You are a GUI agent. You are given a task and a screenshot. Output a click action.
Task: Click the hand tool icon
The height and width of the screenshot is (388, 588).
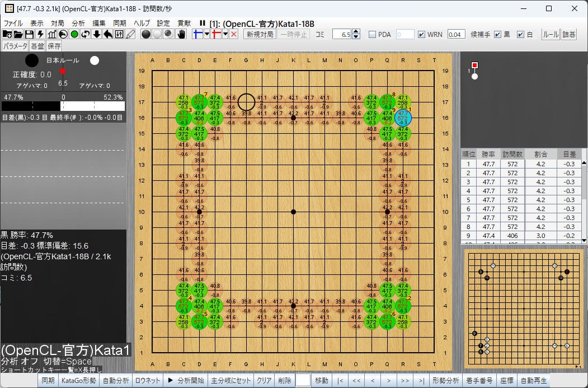click(x=181, y=35)
